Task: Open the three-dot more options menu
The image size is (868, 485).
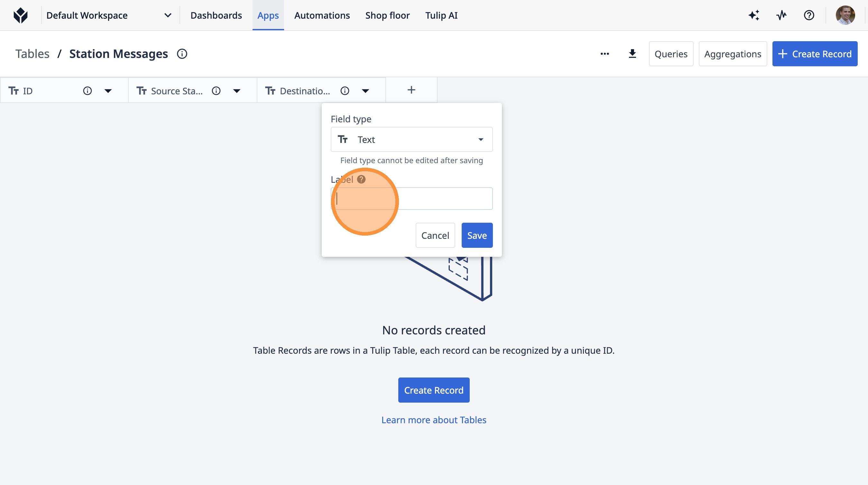Action: 605,54
